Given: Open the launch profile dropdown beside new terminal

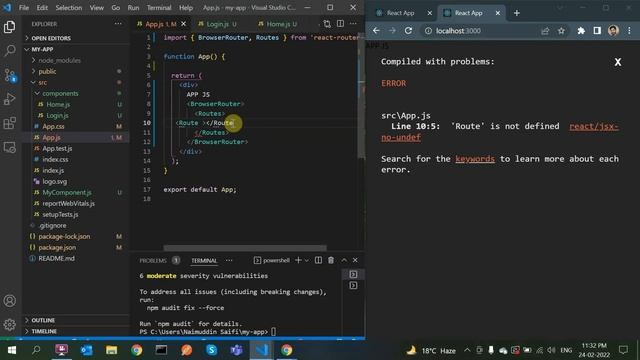Looking at the screenshot, I should (307, 260).
